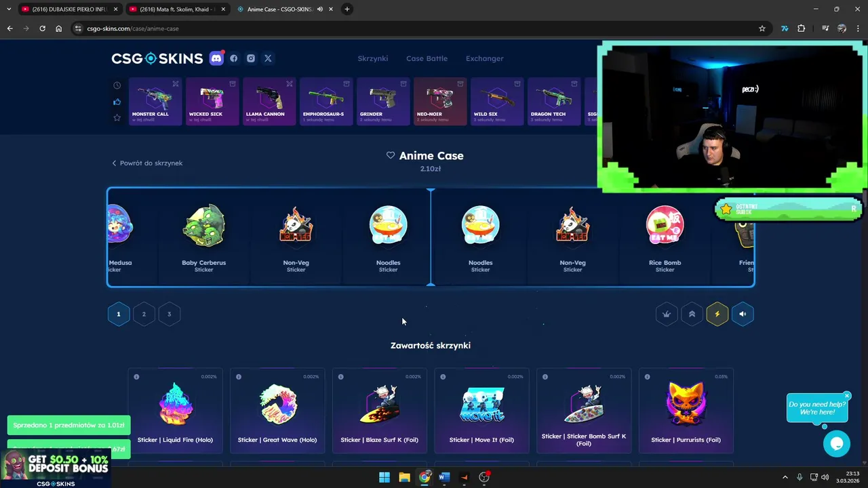Click the crown mode hexagon button

point(667,314)
